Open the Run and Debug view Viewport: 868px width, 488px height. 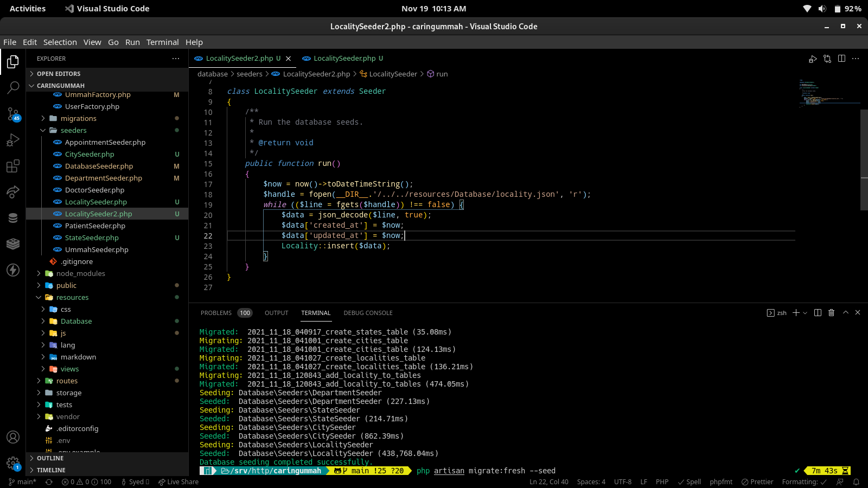pyautogui.click(x=13, y=140)
